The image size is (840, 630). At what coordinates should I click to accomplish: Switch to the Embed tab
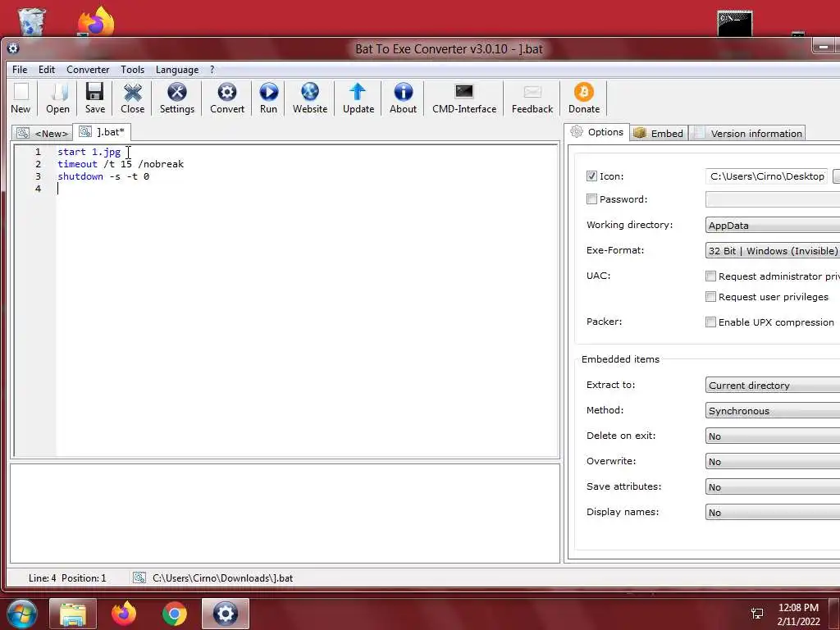point(659,133)
